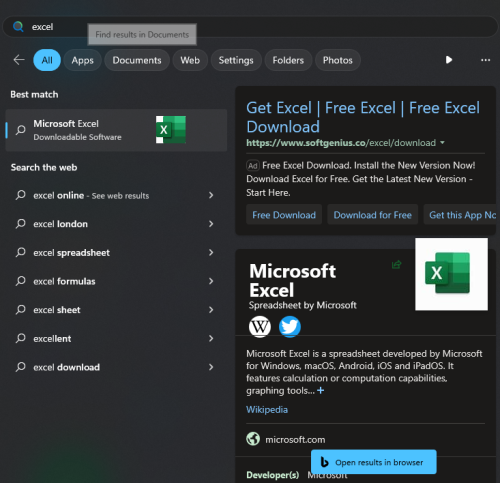
Task: Click the Developer(s) label
Action: (x=273, y=475)
